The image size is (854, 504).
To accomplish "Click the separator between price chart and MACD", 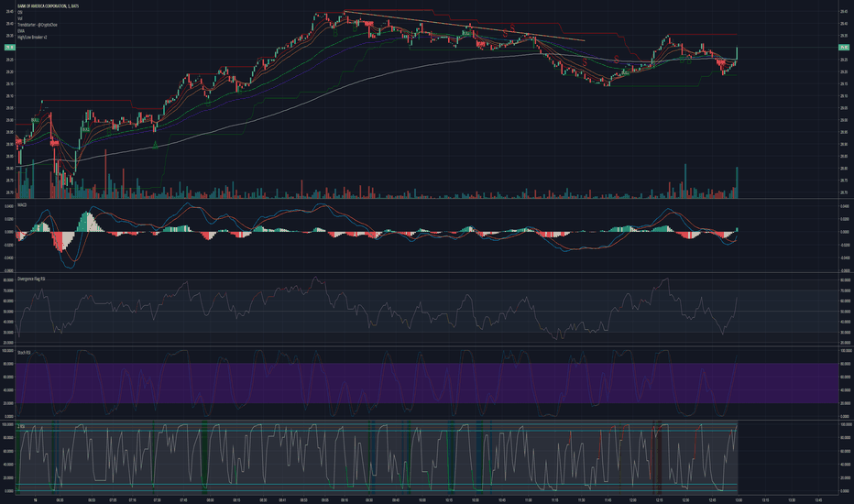I will 427,199.
